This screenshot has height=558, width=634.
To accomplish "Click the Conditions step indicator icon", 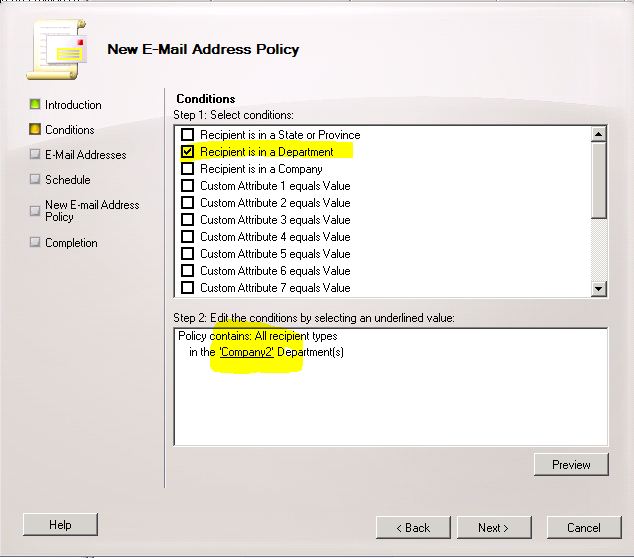I will point(35,129).
